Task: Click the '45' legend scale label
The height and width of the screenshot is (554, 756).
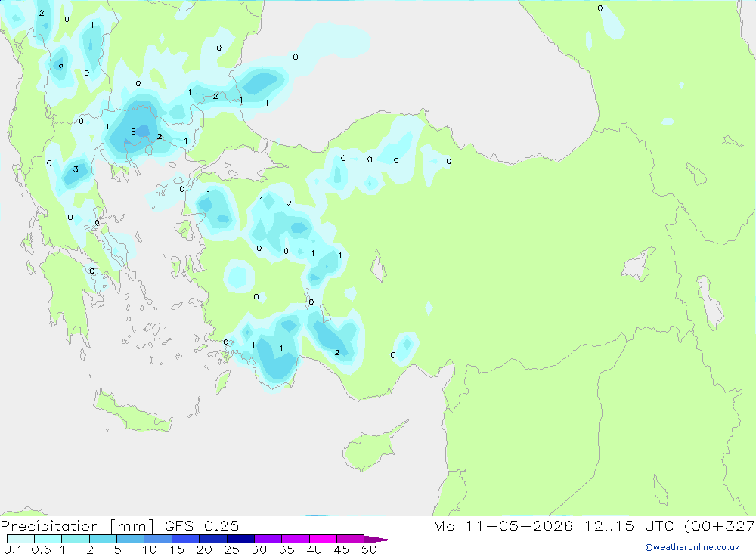Action: point(342,549)
